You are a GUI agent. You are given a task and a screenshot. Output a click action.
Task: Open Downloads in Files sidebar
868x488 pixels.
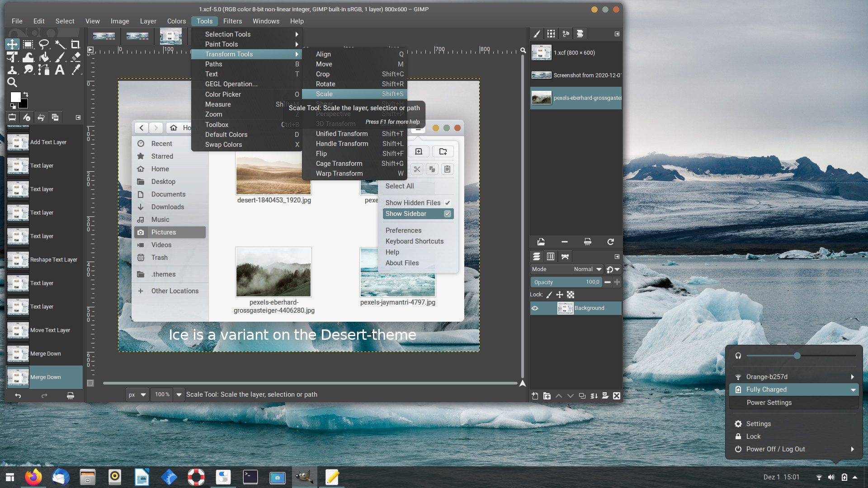pos(170,207)
